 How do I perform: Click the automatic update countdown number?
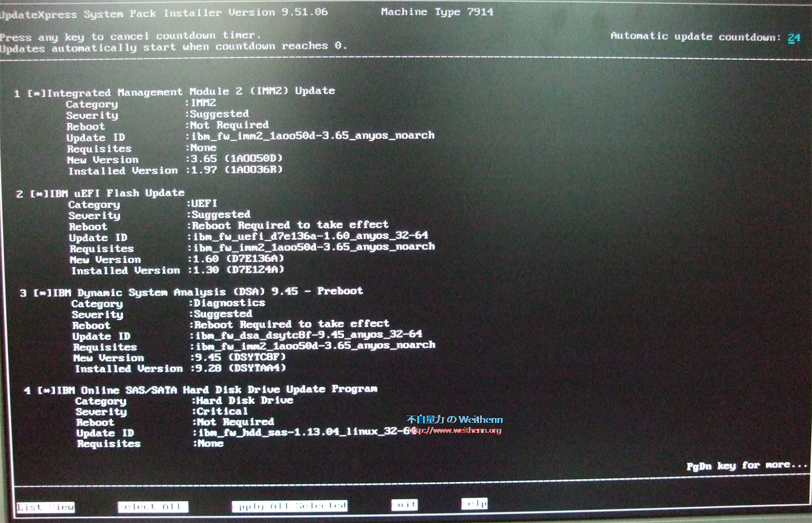click(794, 38)
